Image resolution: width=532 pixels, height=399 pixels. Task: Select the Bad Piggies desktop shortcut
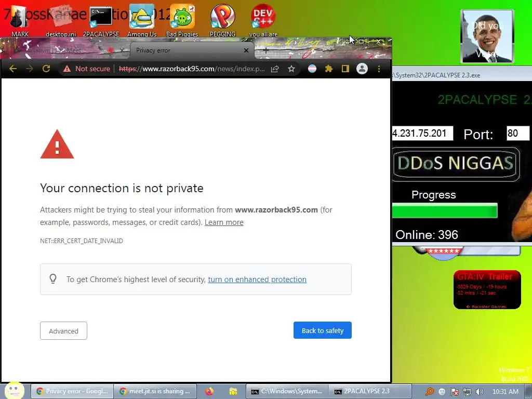pyautogui.click(x=182, y=20)
